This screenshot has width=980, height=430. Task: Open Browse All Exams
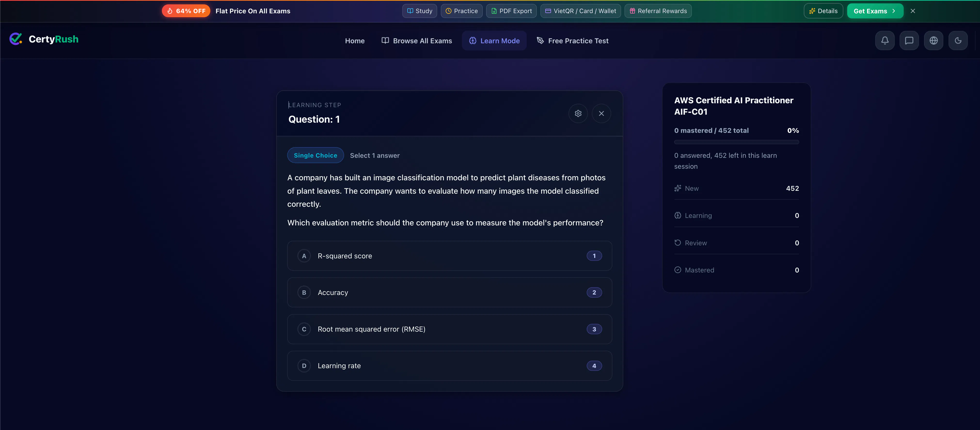pyautogui.click(x=417, y=41)
